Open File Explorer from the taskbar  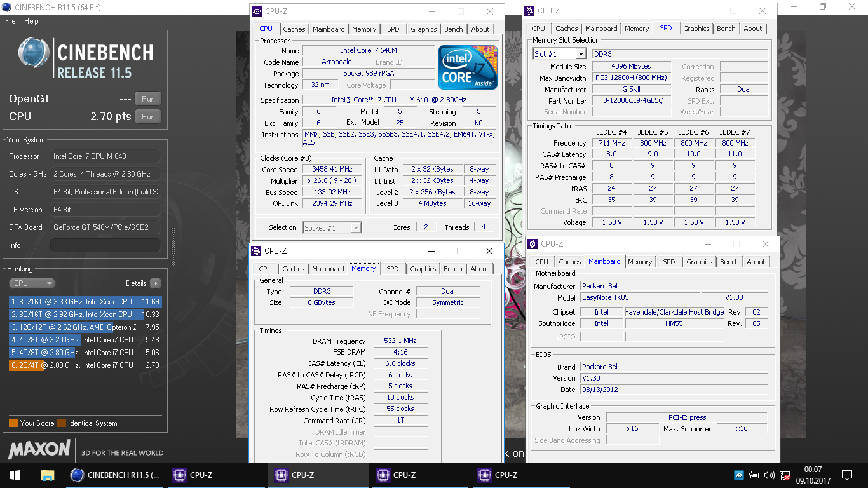coord(47,475)
